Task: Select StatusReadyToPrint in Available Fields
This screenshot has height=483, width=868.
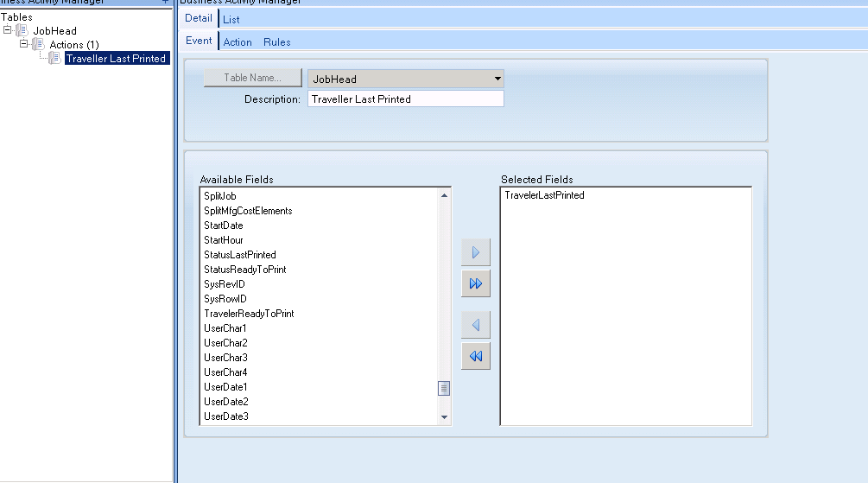Action: tap(244, 270)
